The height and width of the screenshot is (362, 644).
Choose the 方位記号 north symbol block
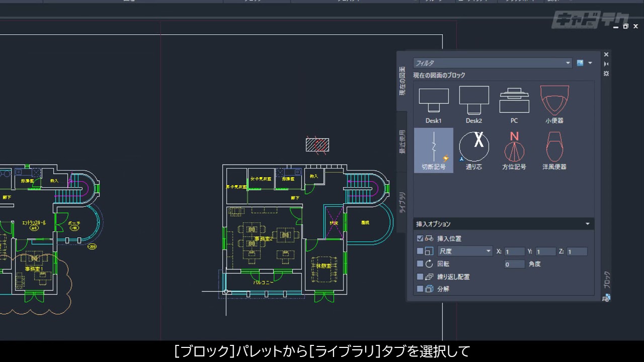tap(514, 150)
